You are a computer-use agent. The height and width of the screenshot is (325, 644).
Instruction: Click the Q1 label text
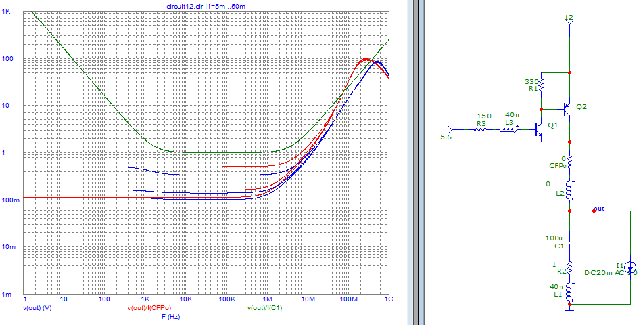coord(553,125)
